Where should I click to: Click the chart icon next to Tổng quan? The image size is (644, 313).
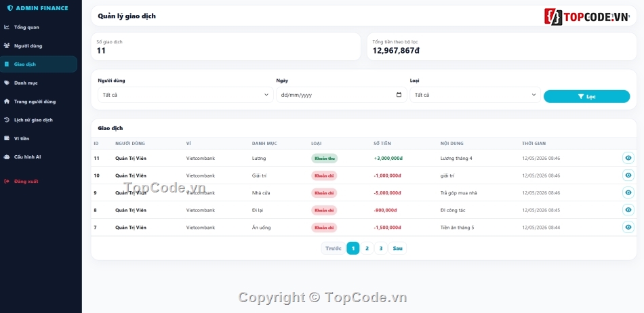[7, 27]
